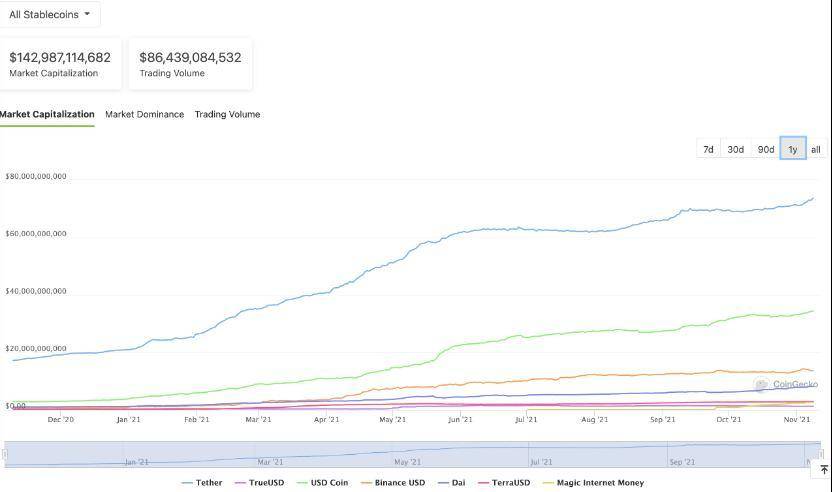The image size is (832, 492).
Task: Click the dropdown caret beside All Stablecoins
Action: point(87,14)
